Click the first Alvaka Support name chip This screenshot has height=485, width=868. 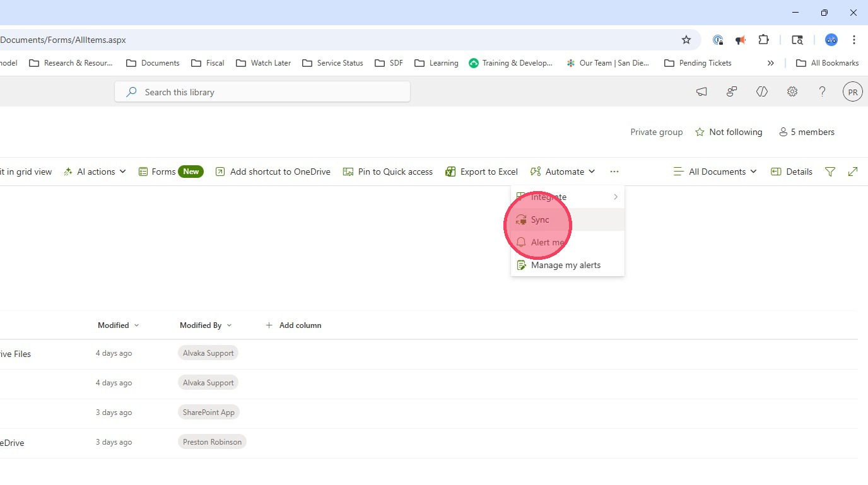coord(208,353)
